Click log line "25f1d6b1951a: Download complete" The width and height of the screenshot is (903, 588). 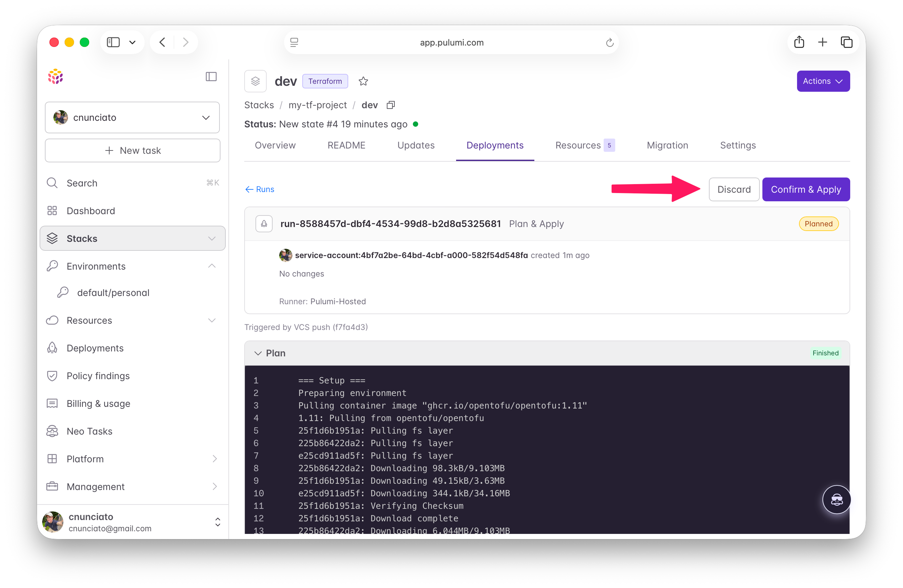[378, 518]
